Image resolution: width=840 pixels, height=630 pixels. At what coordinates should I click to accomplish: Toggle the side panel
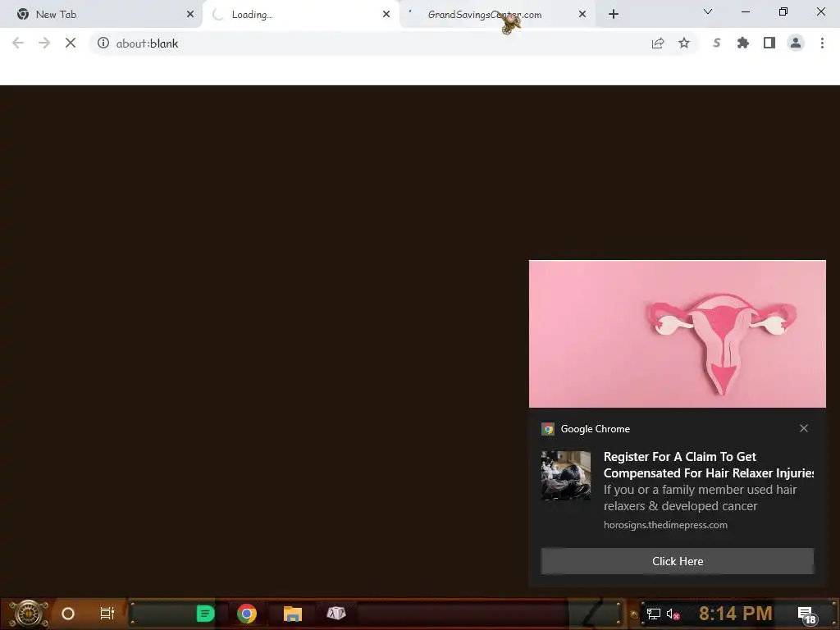pos(769,43)
